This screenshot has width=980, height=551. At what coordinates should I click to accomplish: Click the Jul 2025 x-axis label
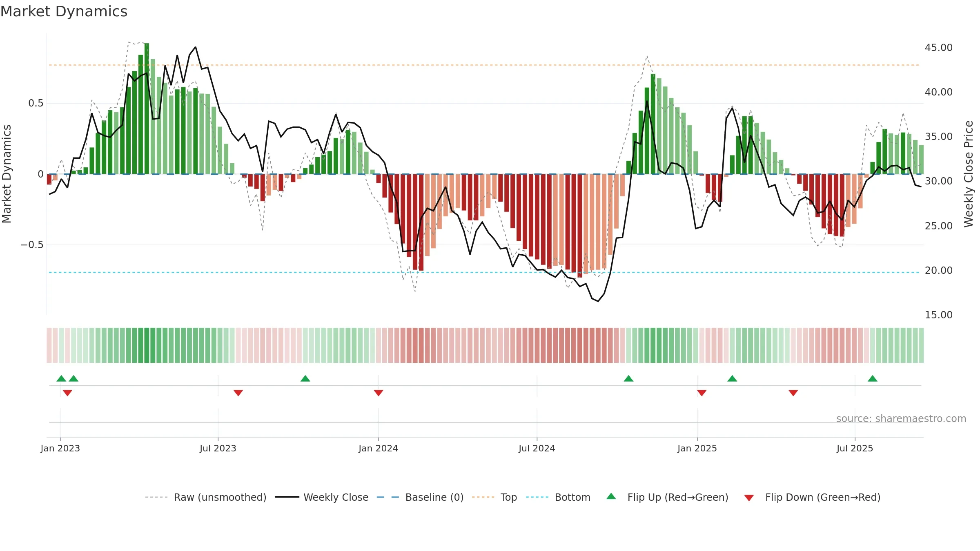(855, 448)
